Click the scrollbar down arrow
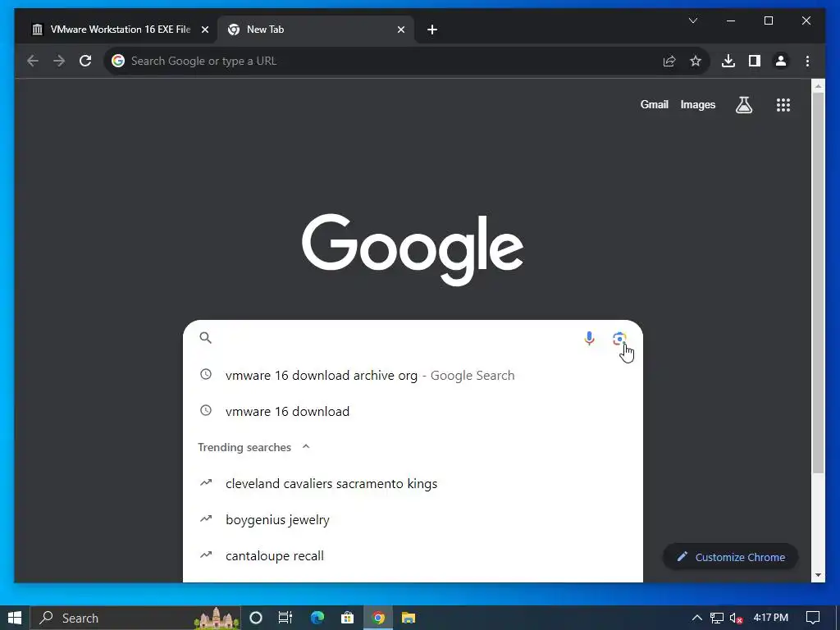The width and height of the screenshot is (840, 630). (x=818, y=575)
